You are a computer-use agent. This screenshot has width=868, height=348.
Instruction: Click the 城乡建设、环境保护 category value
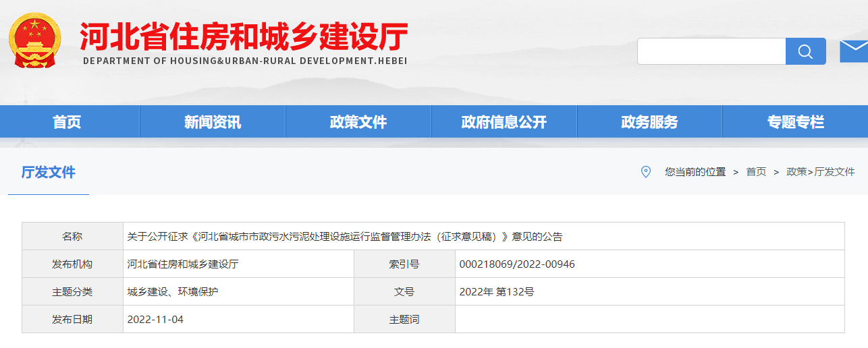[x=173, y=292]
